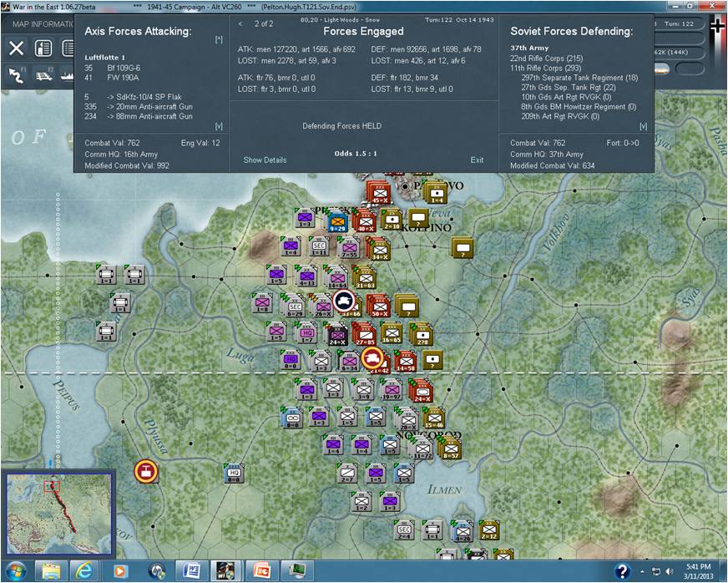728x583 pixels.
Task: Click the 11th Rifle Corps (293) entry
Action: click(546, 68)
